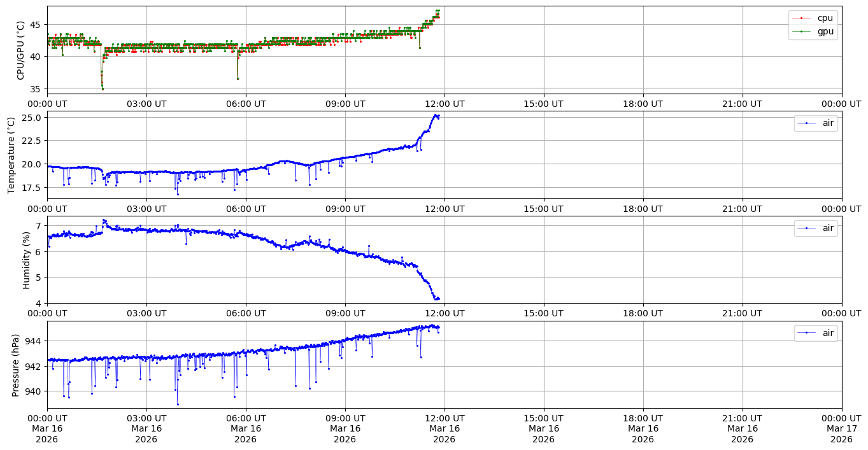The width and height of the screenshot is (868, 450).
Task: Click the 25.0 tick on Temperature axis
Action: [x=32, y=118]
